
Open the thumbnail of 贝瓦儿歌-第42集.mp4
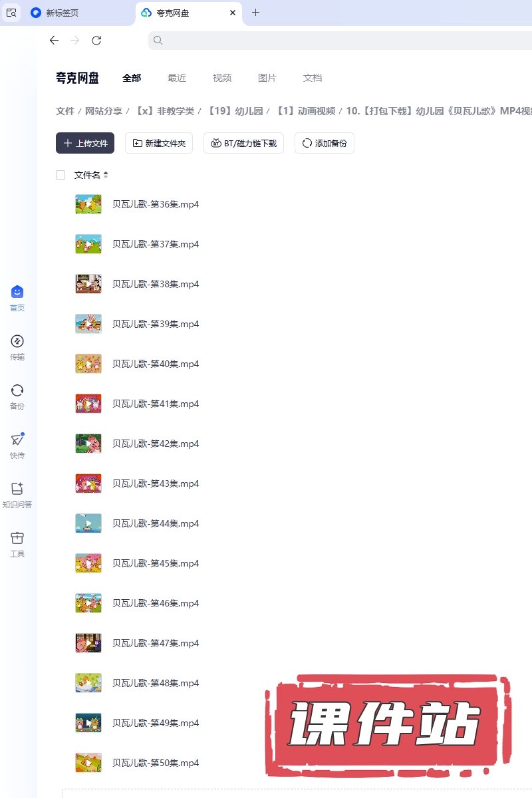click(88, 444)
